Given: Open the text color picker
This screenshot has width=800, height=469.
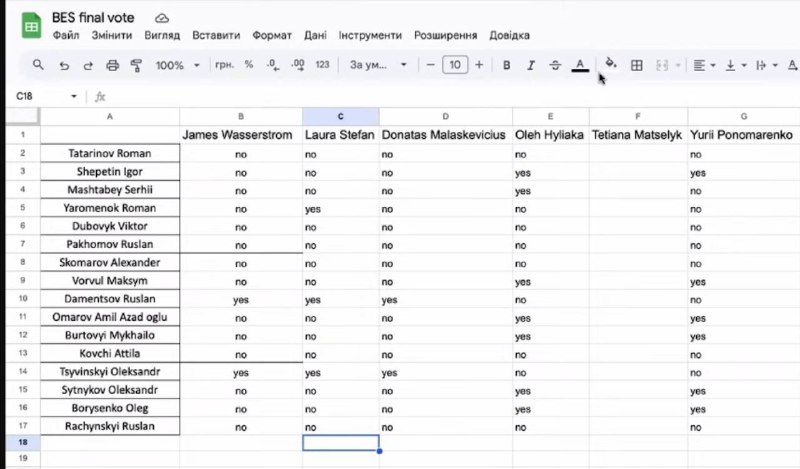Looking at the screenshot, I should coord(580,65).
